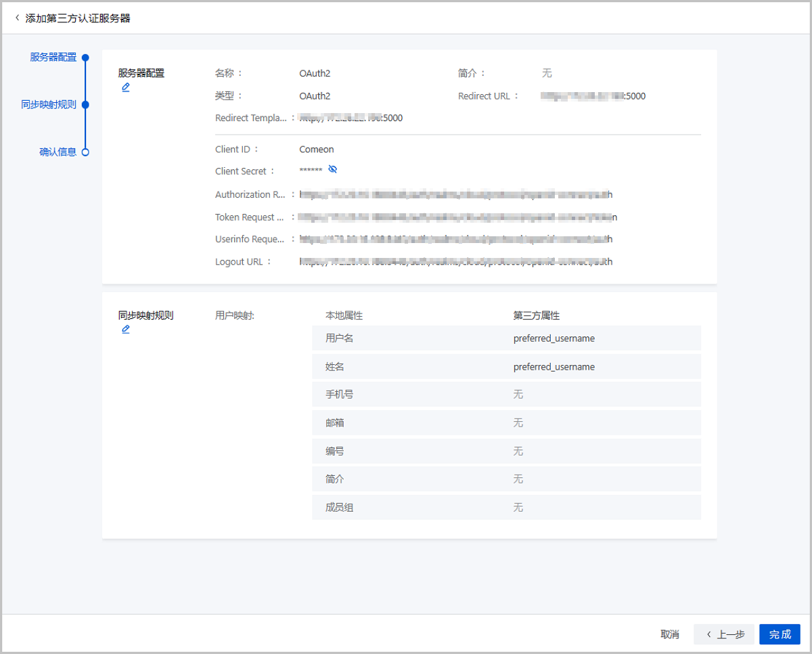Click the 第三方属性 column header
812x654 pixels.
pyautogui.click(x=537, y=315)
